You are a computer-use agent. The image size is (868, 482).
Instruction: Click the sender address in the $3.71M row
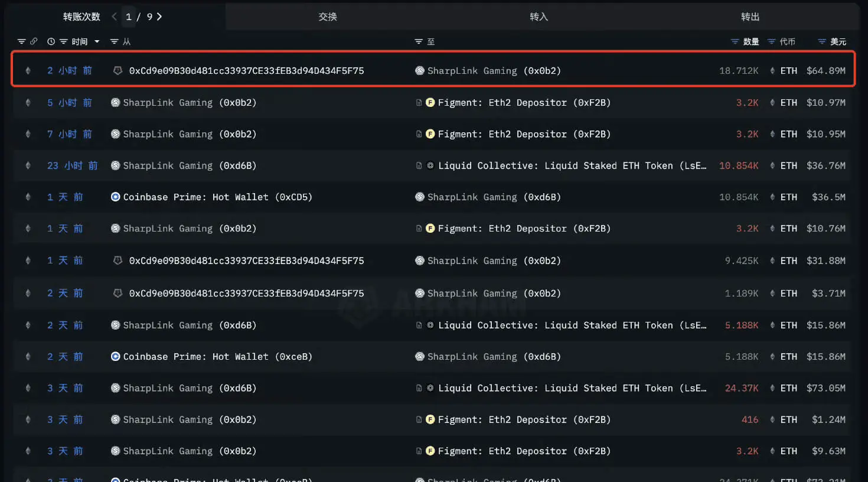246,293
